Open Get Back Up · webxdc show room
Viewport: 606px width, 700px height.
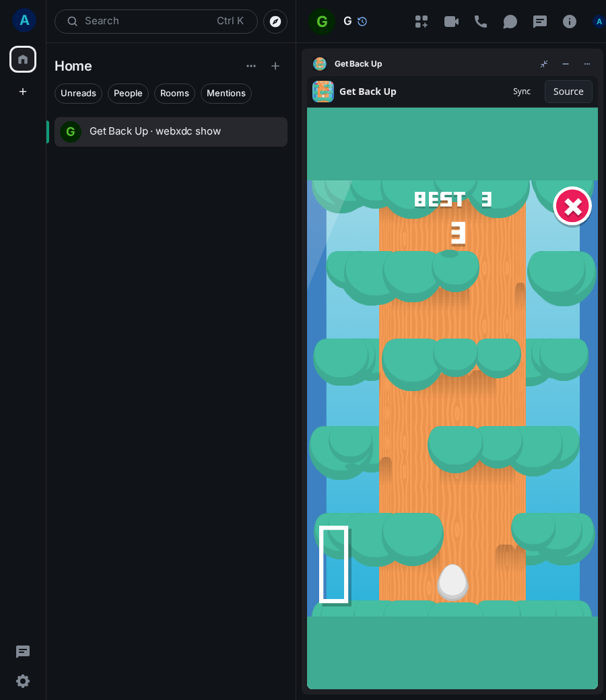[x=171, y=132]
